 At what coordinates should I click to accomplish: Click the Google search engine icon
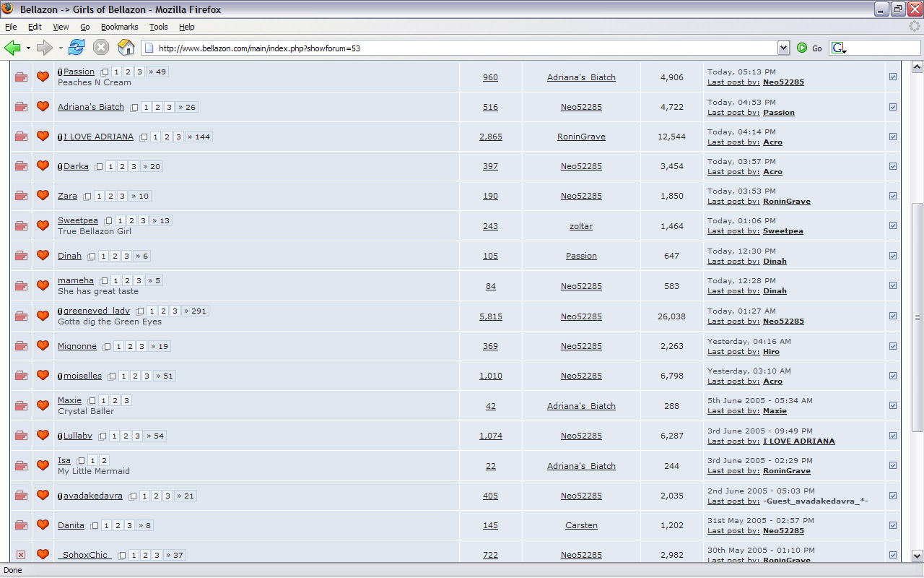pos(838,48)
